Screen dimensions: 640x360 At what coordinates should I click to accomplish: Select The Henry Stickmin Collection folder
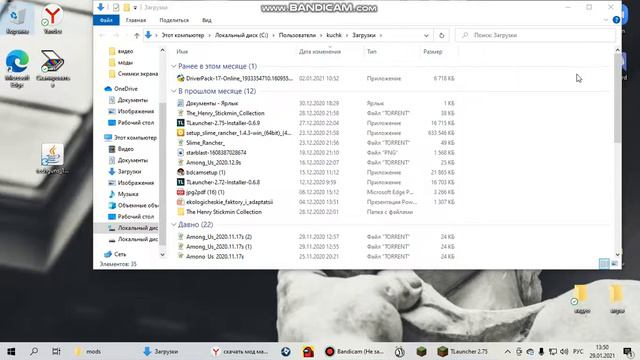point(224,212)
